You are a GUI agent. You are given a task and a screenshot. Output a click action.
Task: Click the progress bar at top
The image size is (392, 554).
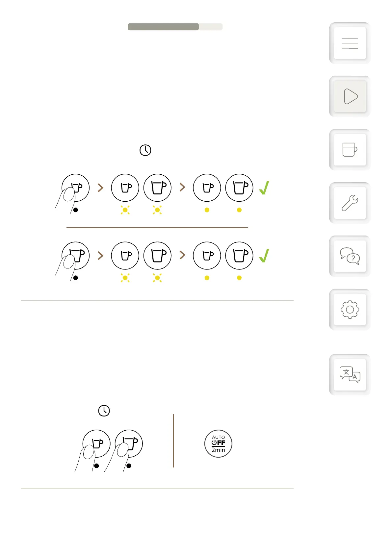(x=175, y=27)
